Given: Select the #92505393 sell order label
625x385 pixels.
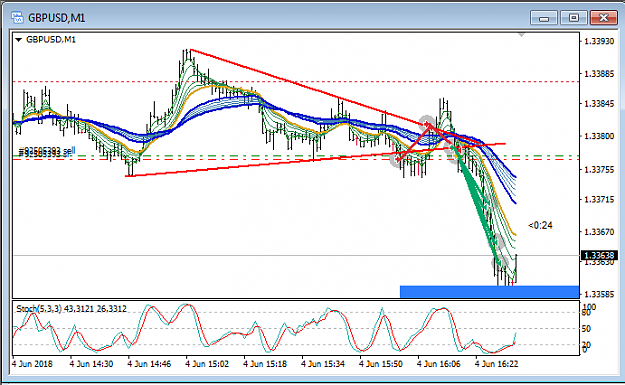Looking at the screenshot, I should (47, 151).
